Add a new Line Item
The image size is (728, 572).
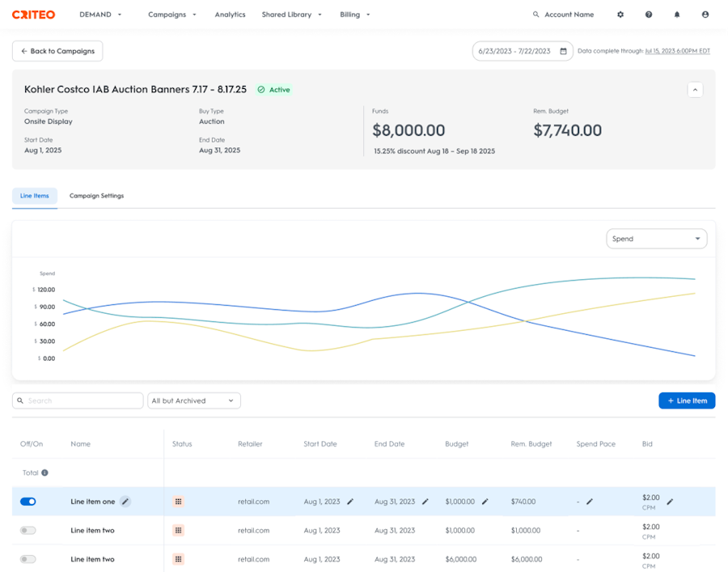[687, 400]
